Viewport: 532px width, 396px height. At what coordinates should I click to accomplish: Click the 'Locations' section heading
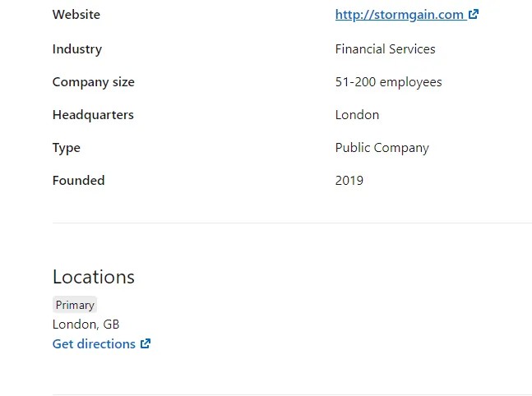pos(94,277)
